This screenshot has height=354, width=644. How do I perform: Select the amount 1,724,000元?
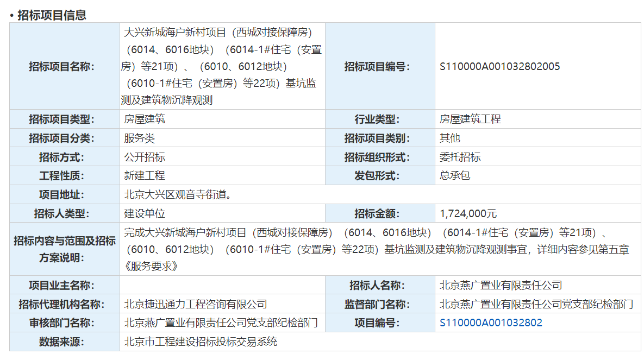click(468, 213)
